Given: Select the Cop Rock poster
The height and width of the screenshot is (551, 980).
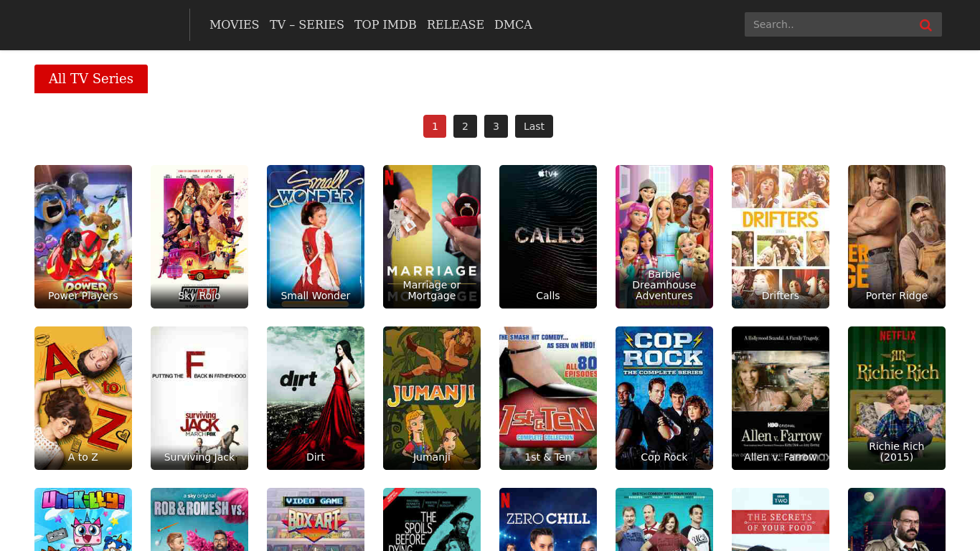Looking at the screenshot, I should pos(664,398).
